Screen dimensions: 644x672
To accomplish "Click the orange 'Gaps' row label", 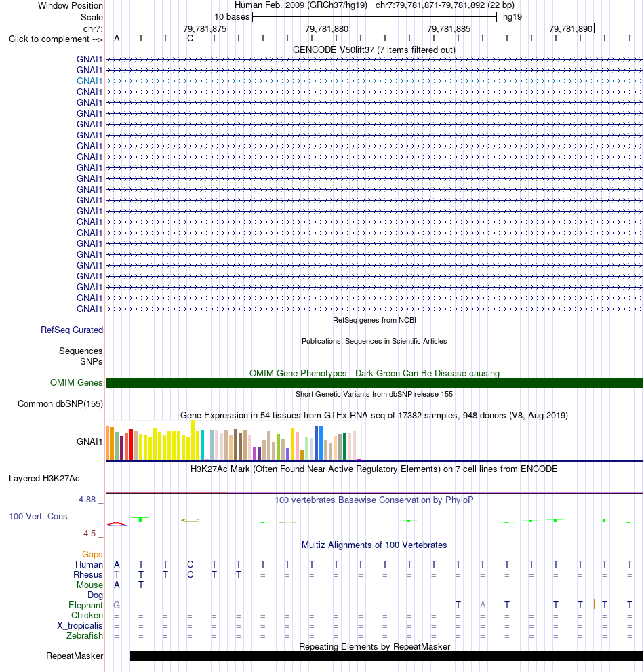I will pyautogui.click(x=92, y=555).
